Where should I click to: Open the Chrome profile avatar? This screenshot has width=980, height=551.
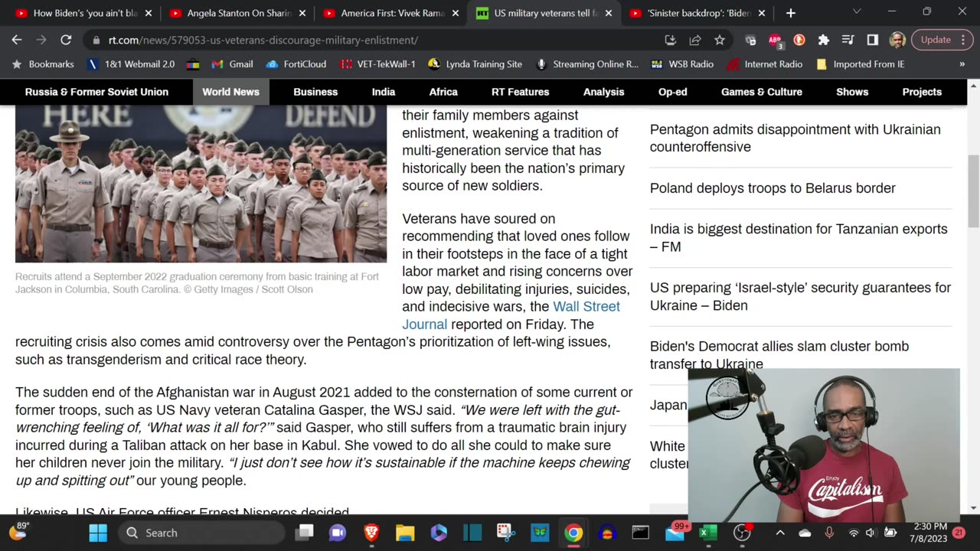(x=897, y=40)
